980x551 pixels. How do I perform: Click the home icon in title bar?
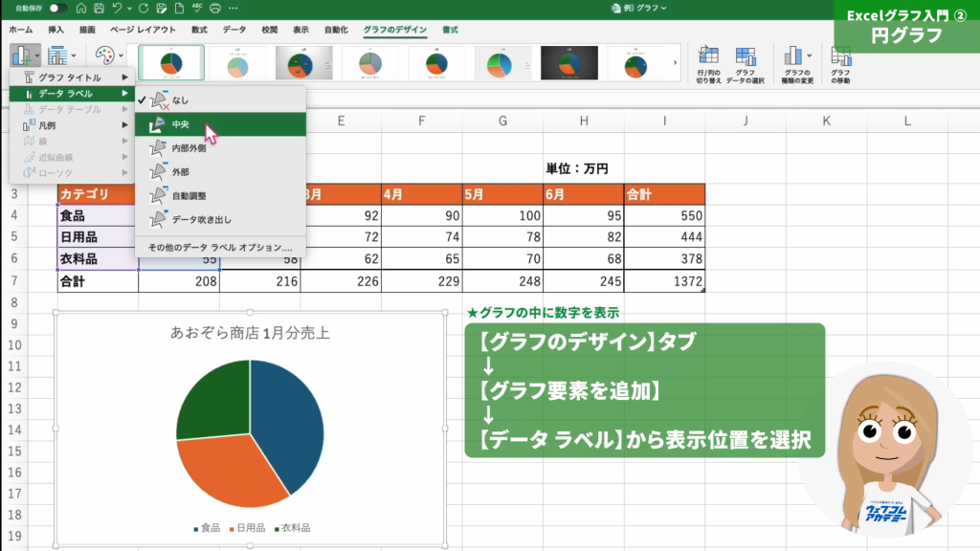82,8
